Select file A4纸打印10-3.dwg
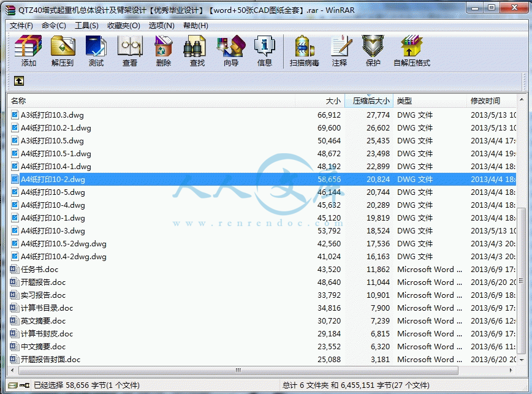 click(53, 231)
